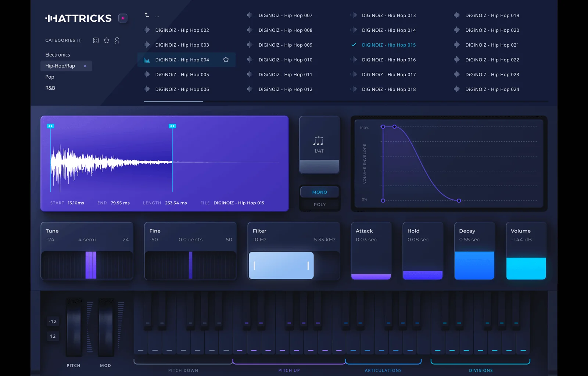
Task: Click the waveform icon of Hip Hop 003
Action: (147, 45)
